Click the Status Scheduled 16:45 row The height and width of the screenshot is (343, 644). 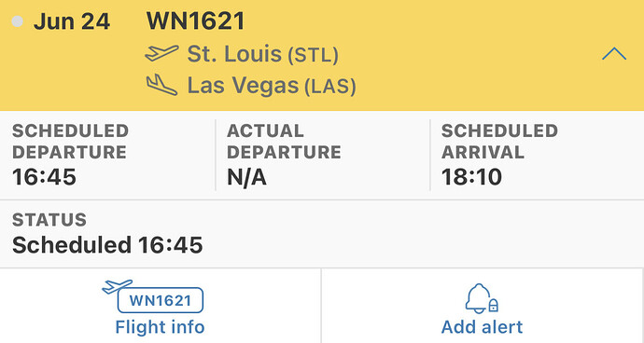tap(322, 234)
